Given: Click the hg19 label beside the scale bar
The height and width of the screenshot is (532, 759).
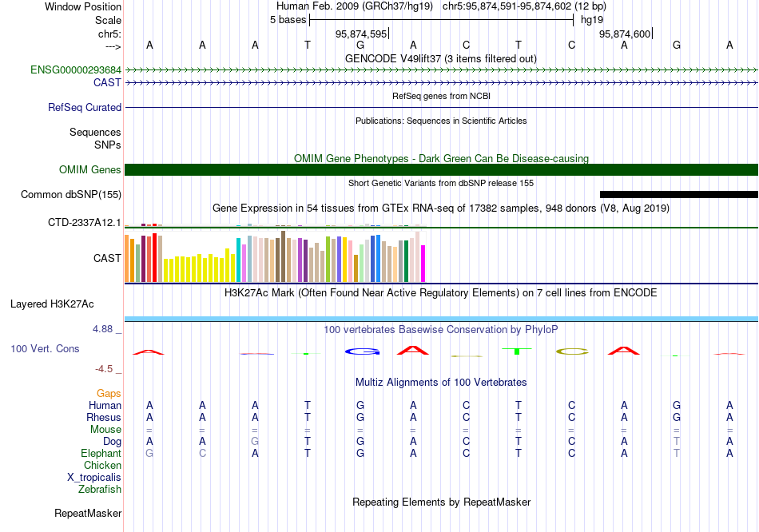Looking at the screenshot, I should pyautogui.click(x=591, y=20).
